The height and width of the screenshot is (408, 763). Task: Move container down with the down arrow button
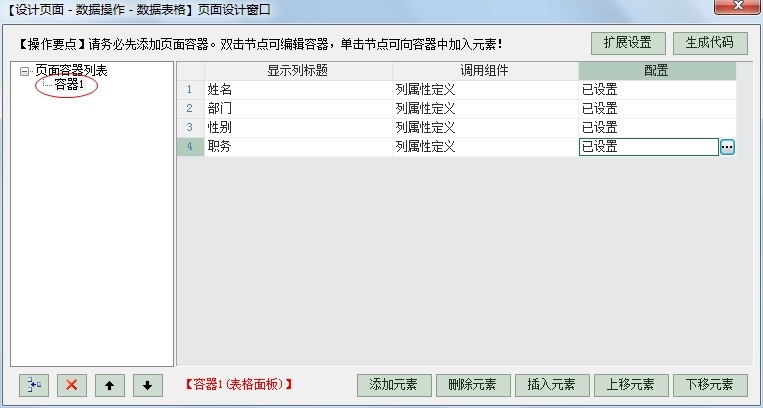pos(147,385)
